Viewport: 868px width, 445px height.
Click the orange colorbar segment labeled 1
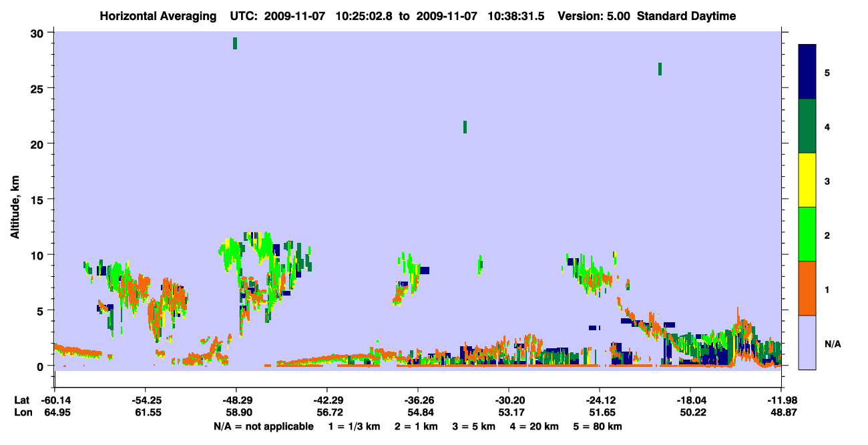pos(807,288)
